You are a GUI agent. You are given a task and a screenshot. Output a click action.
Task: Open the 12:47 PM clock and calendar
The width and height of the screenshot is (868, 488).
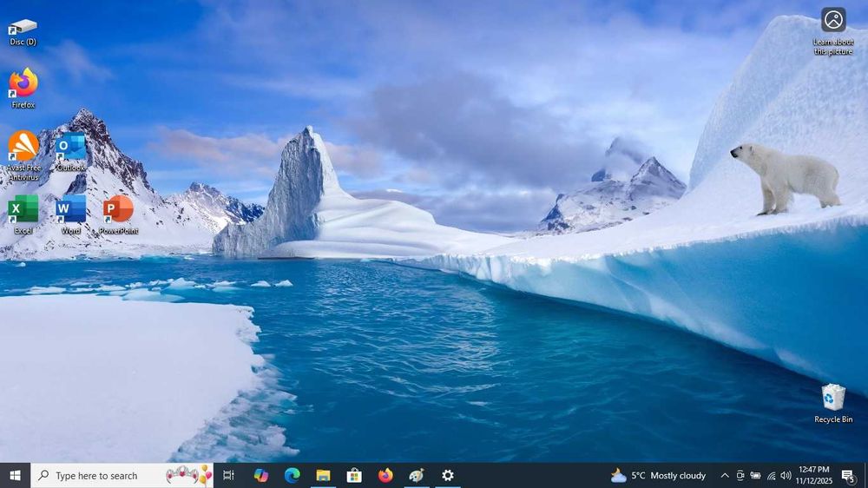pos(814,475)
